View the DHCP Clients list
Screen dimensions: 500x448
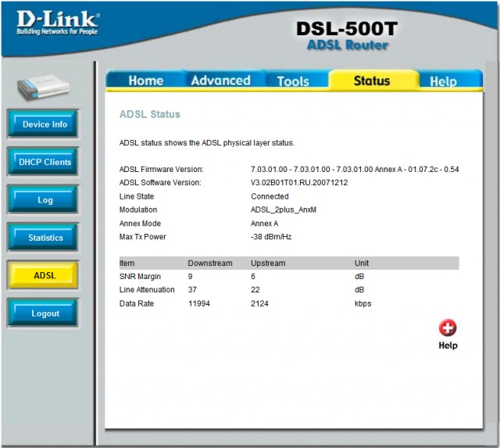[43, 162]
